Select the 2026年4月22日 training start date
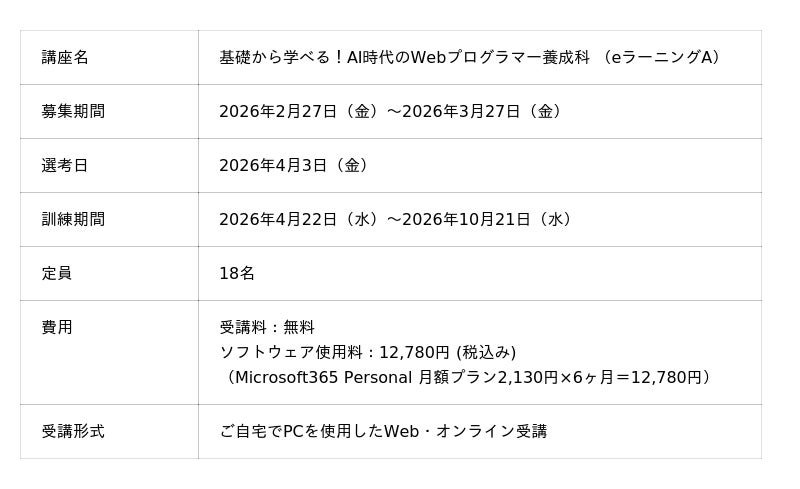The width and height of the screenshot is (800, 489). (x=278, y=220)
